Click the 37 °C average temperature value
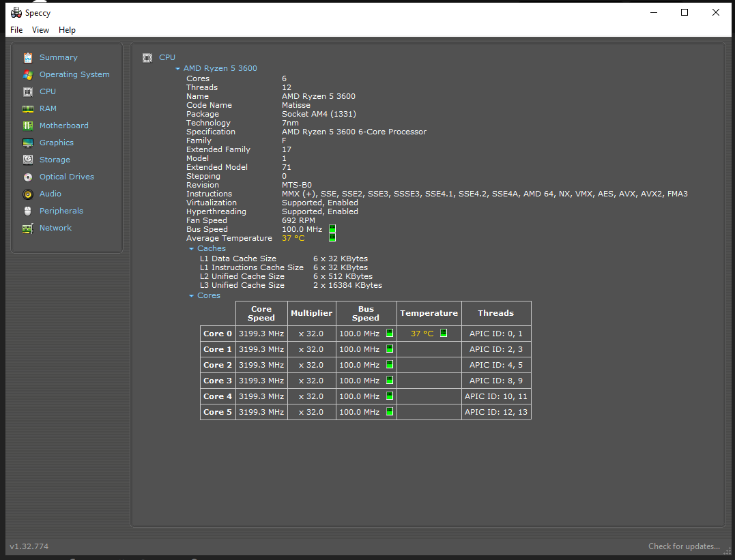735x560 pixels. click(293, 238)
